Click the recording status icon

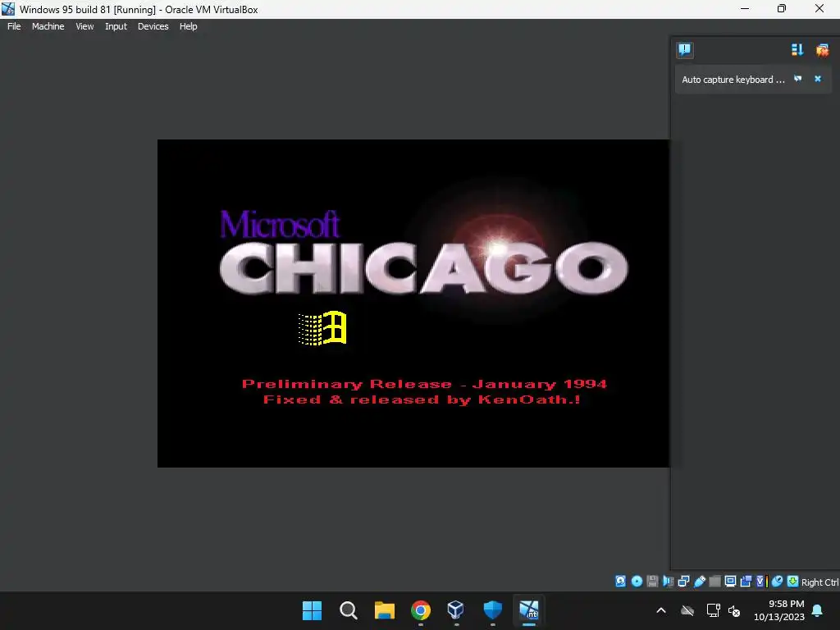746,582
